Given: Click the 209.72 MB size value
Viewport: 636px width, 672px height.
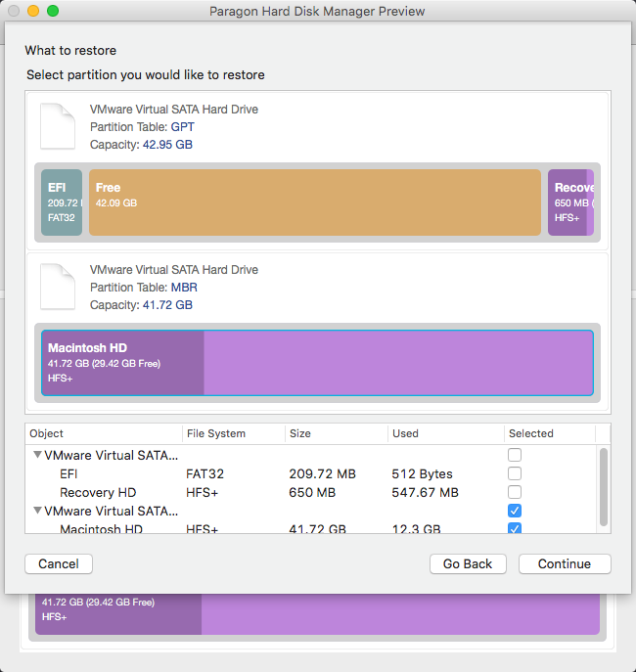Looking at the screenshot, I should [x=322, y=474].
